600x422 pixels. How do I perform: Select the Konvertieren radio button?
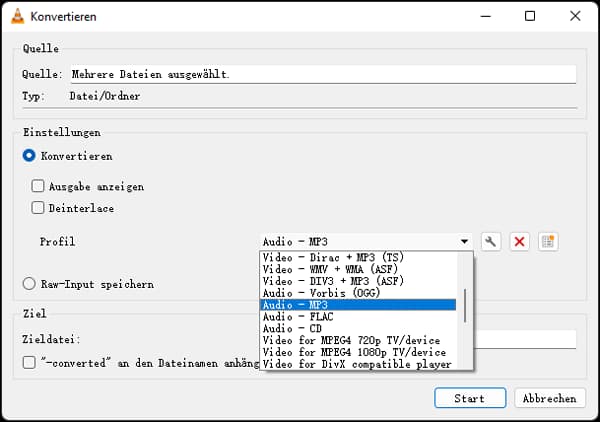point(29,156)
